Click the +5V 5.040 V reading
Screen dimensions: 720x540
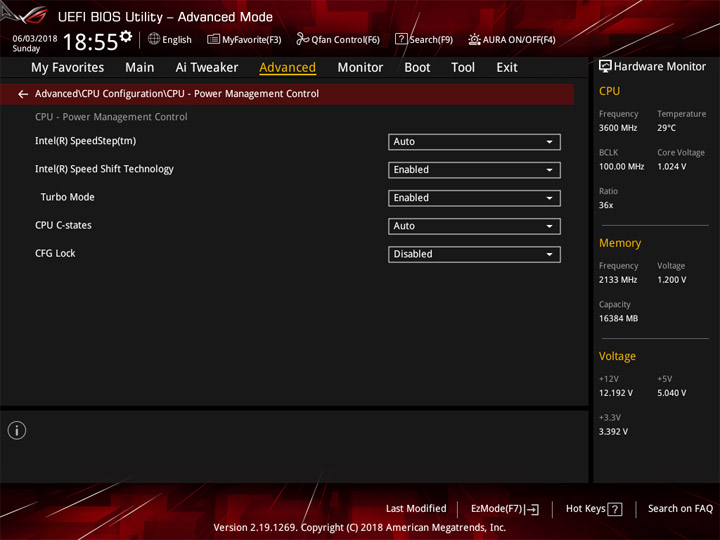pyautogui.click(x=672, y=393)
